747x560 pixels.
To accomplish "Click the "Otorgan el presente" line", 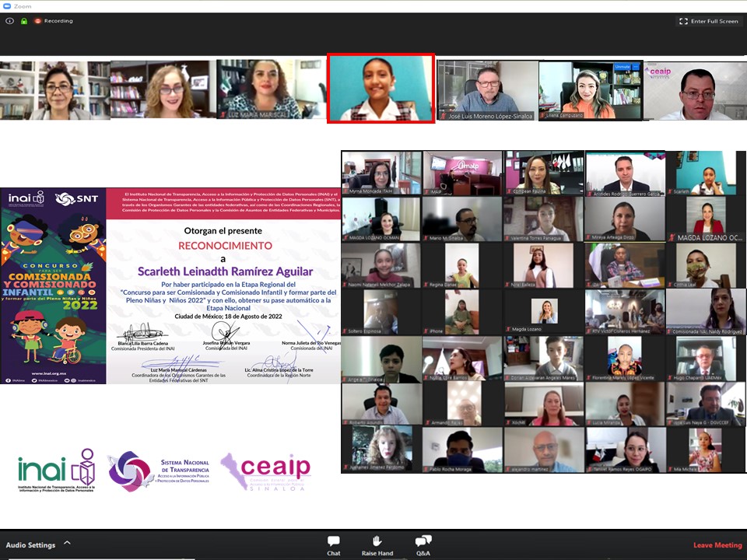I will [223, 231].
